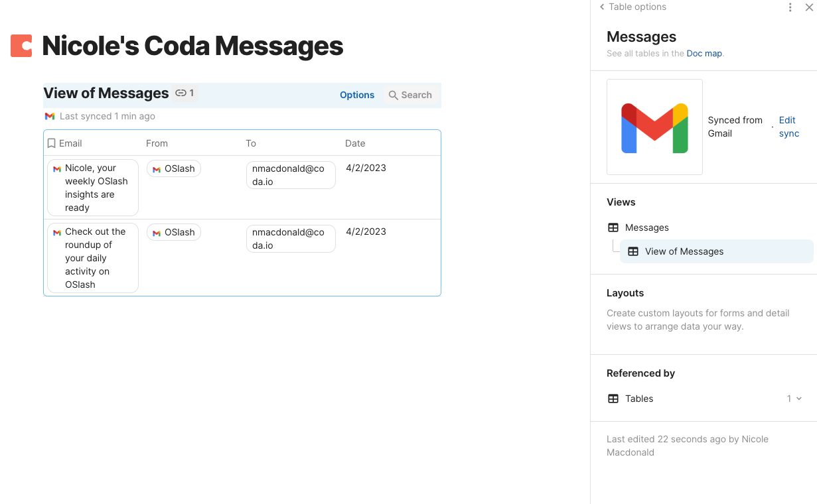Image resolution: width=817 pixels, height=504 pixels.
Task: Go back using the Table options chevron
Action: (x=602, y=7)
